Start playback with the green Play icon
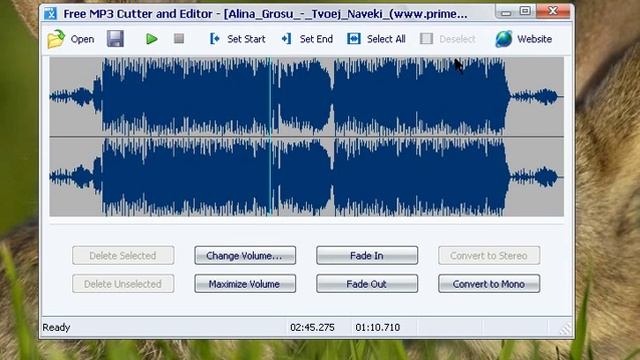The image size is (640, 360). tap(151, 39)
